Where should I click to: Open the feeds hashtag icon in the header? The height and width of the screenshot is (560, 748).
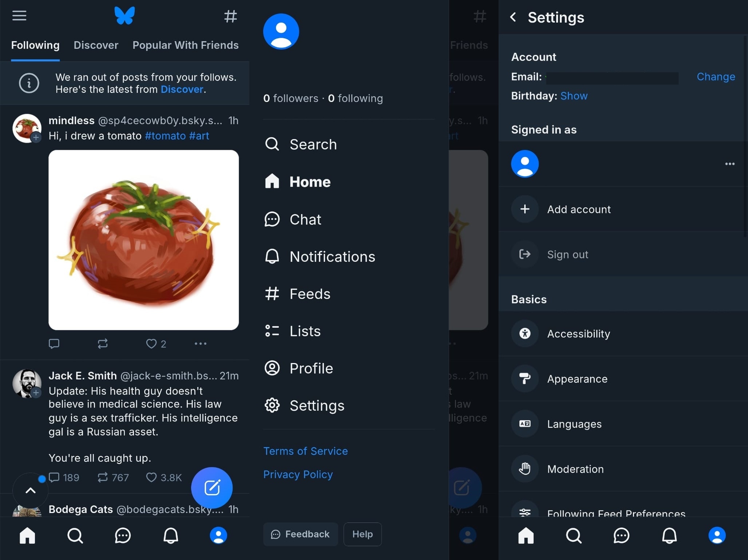tap(230, 16)
